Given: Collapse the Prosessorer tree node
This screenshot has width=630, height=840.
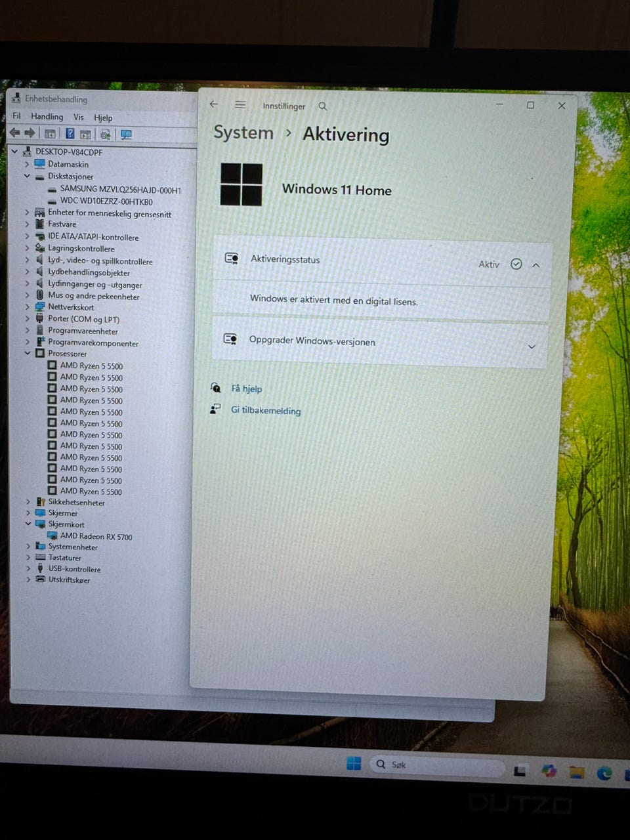Looking at the screenshot, I should click(28, 353).
